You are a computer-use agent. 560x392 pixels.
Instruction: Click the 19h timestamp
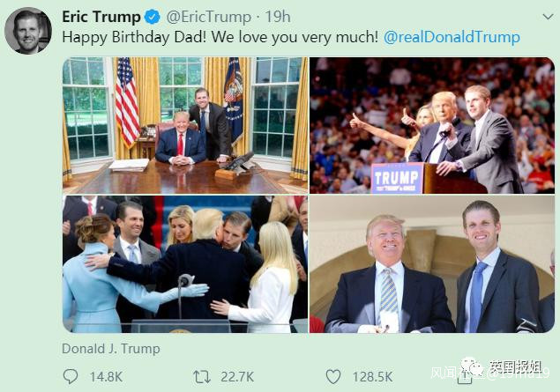pyautogui.click(x=278, y=17)
